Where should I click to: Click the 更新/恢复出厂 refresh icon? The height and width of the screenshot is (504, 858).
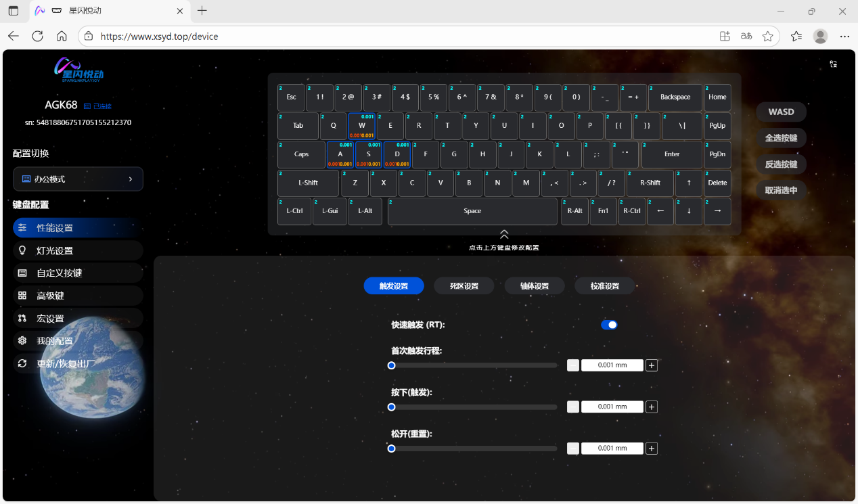click(22, 363)
